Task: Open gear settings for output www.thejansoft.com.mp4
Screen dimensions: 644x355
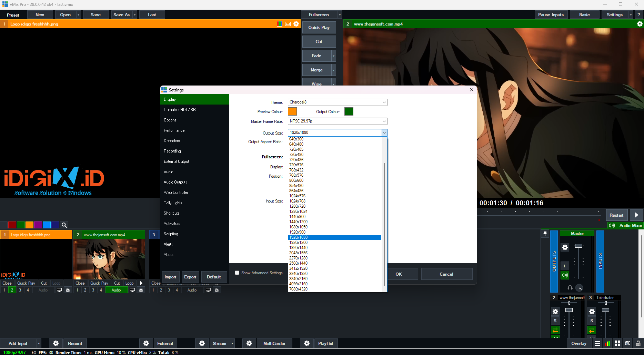Action: 640,24
